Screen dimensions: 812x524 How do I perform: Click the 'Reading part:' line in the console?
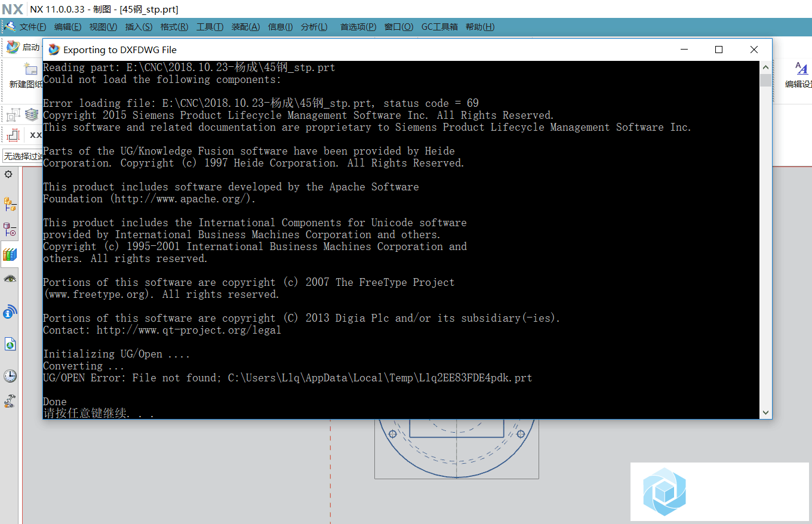point(189,67)
